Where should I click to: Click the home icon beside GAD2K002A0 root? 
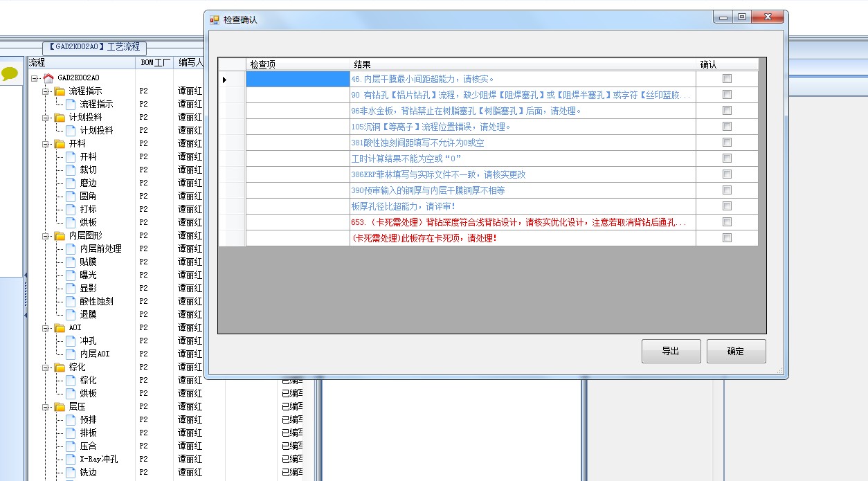48,78
